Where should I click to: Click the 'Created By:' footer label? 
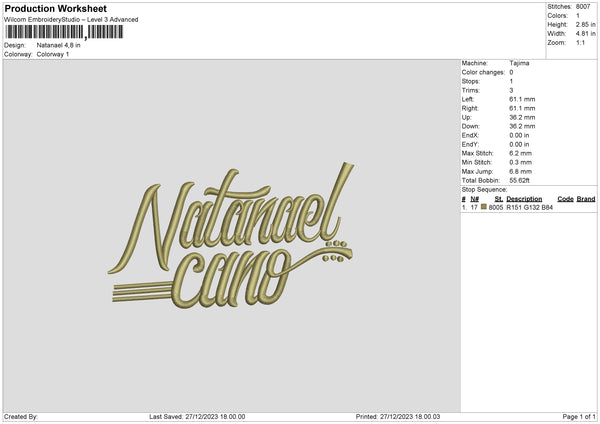coord(21,417)
